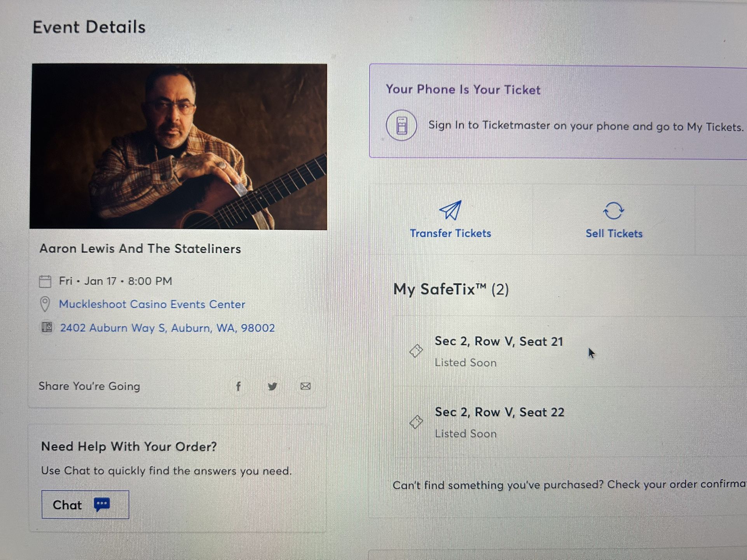Screen dimensions: 747x560
Task: Click the Aaron Lewis event photo
Action: pos(179,146)
